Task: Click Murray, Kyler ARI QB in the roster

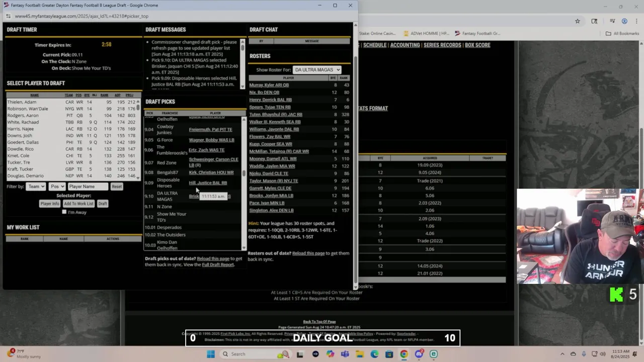Action: [x=269, y=85]
